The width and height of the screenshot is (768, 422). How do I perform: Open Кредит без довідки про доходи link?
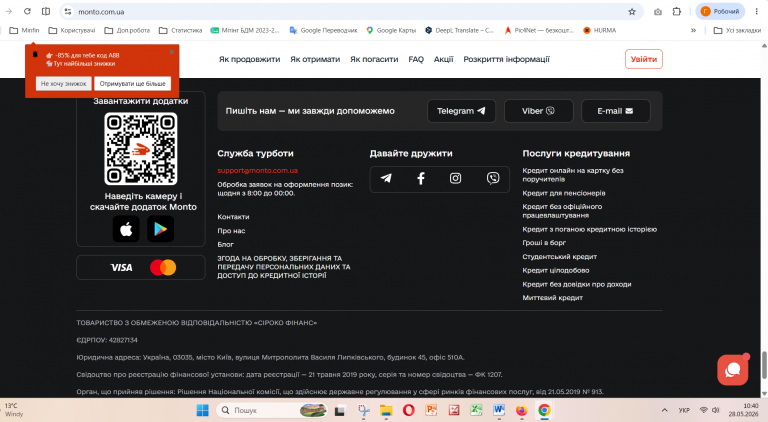(x=576, y=284)
